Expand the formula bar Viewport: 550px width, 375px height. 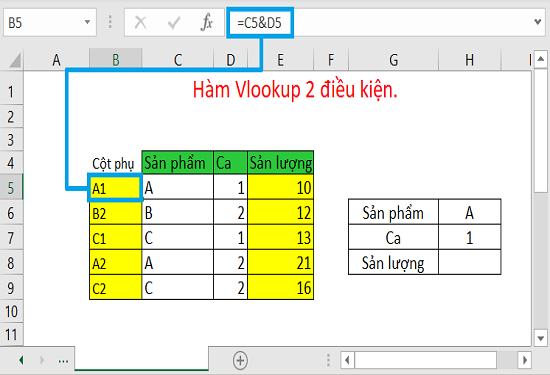537,22
